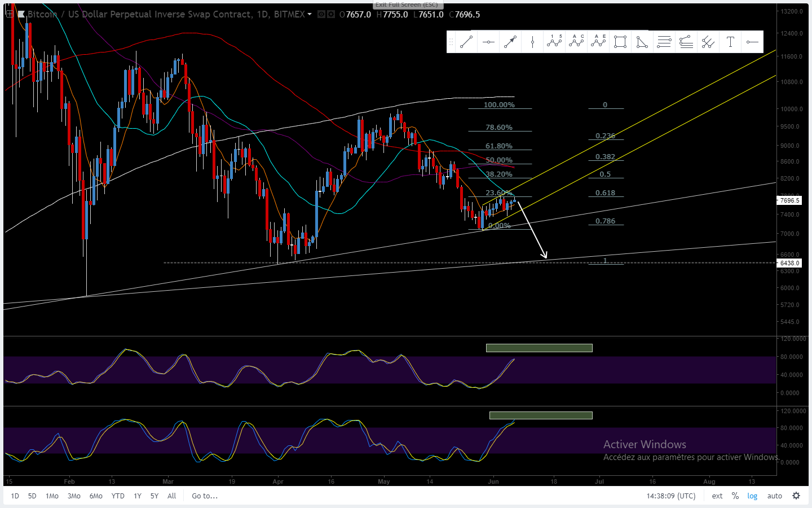
Task: Open the time zone menu showing UTC
Action: [670, 496]
